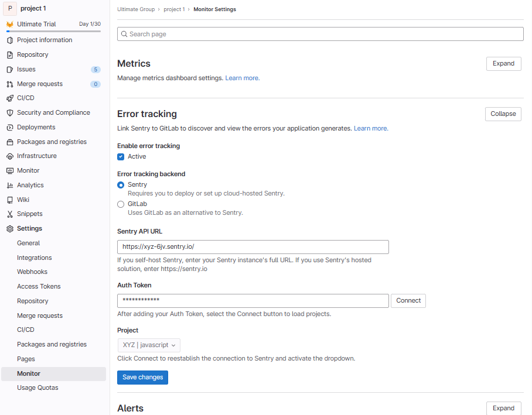Click the Merge requests sidebar icon
Image resolution: width=532 pixels, height=415 pixels.
[10, 84]
